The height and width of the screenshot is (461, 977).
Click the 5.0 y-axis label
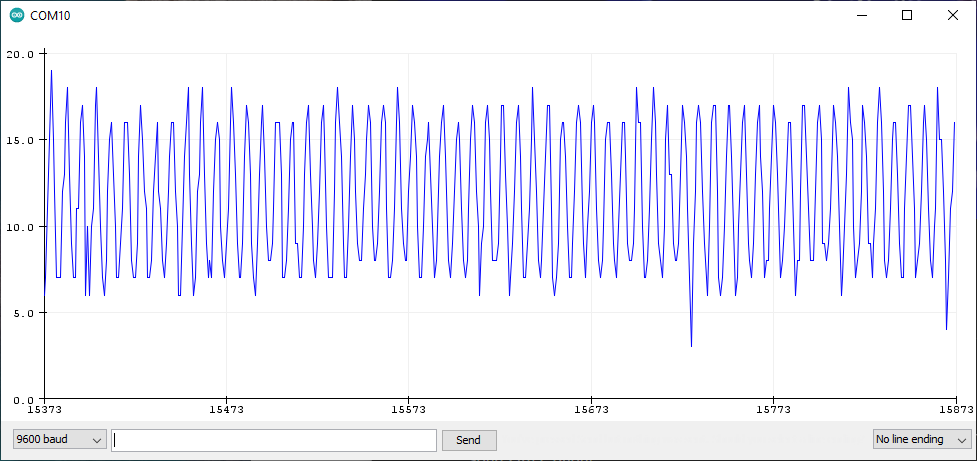click(x=23, y=313)
